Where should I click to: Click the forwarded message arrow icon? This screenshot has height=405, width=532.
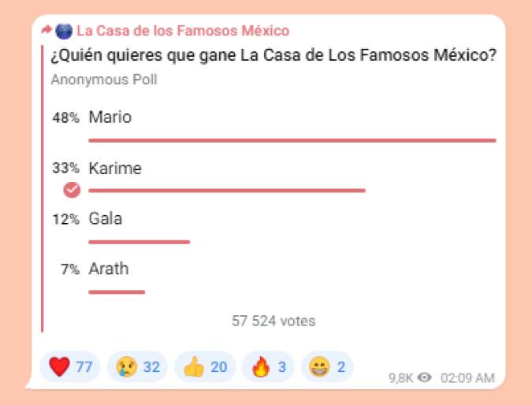47,30
